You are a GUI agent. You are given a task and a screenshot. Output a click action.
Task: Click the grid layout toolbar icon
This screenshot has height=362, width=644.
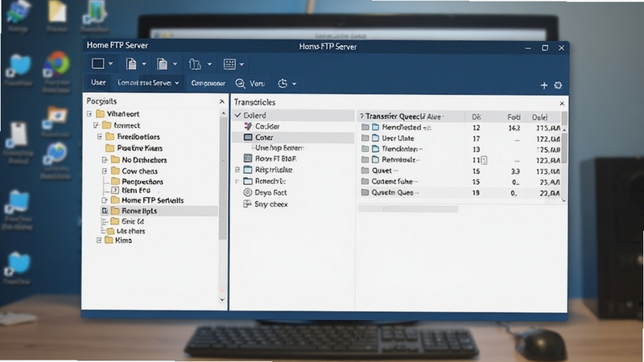pyautogui.click(x=229, y=64)
